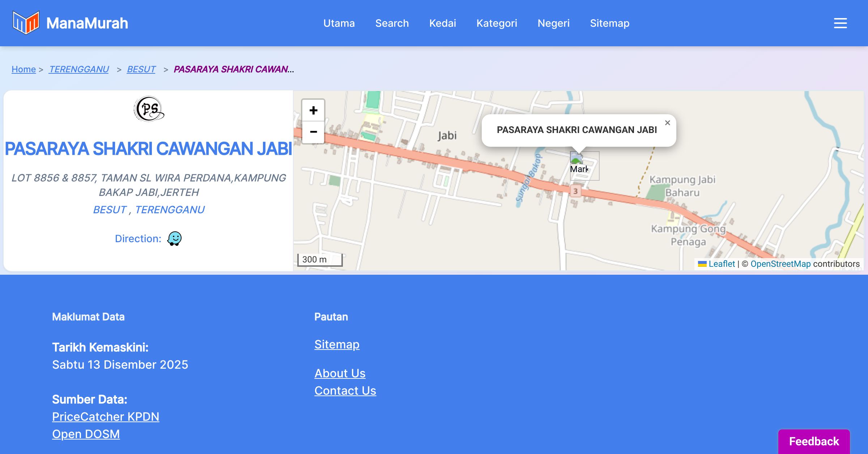Open the Negeri navigation link
This screenshot has height=454, width=868.
pos(553,23)
